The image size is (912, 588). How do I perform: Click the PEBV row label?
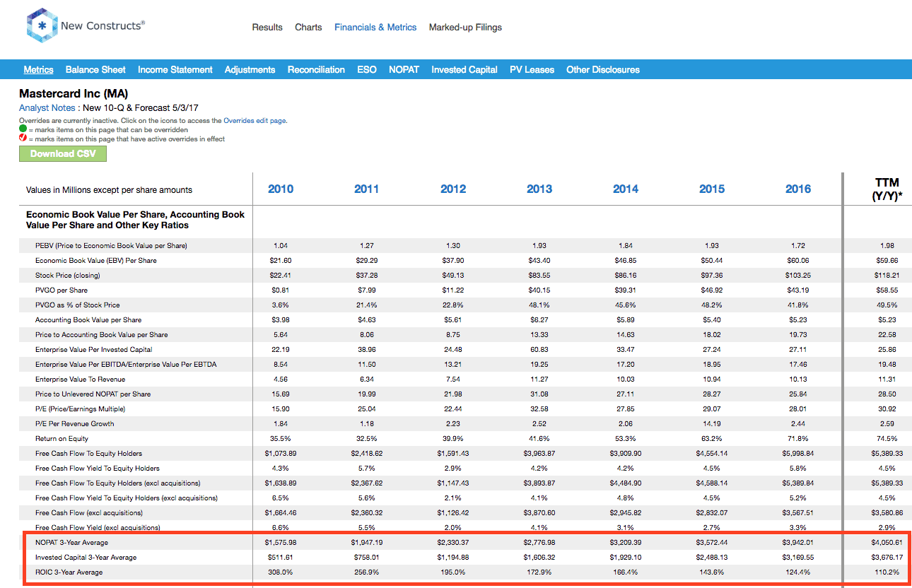point(111,246)
